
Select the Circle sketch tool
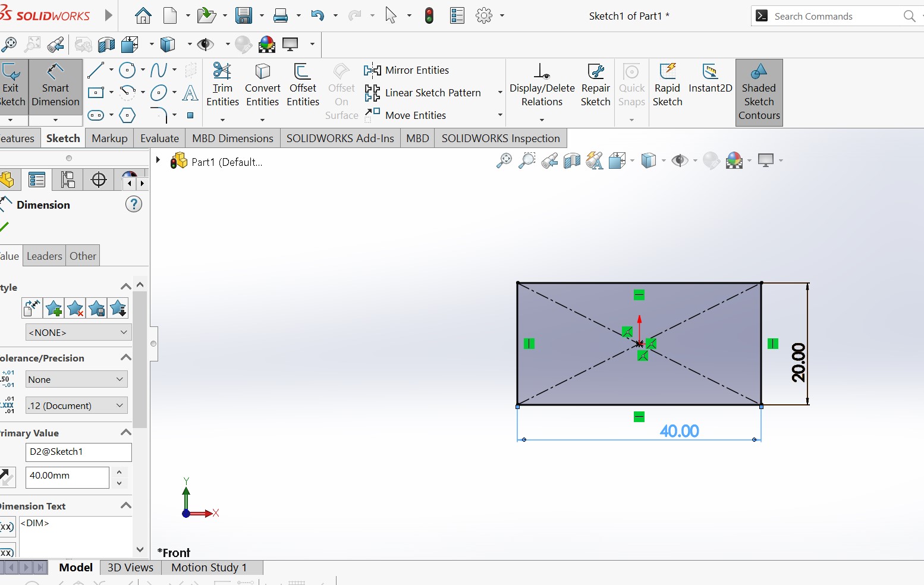pos(127,70)
